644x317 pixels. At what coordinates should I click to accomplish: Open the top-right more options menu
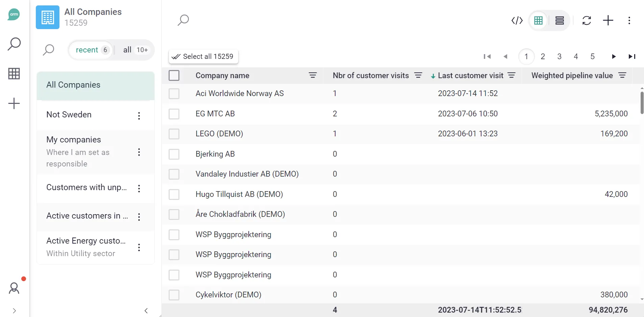coord(629,21)
